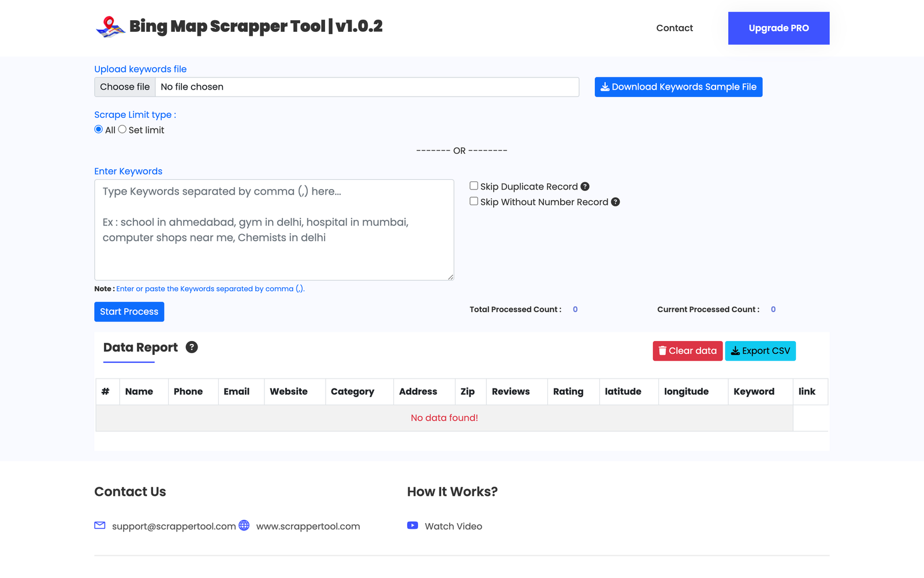Click the Data Report help icon
Viewport: 924px width, 578px height.
click(192, 347)
